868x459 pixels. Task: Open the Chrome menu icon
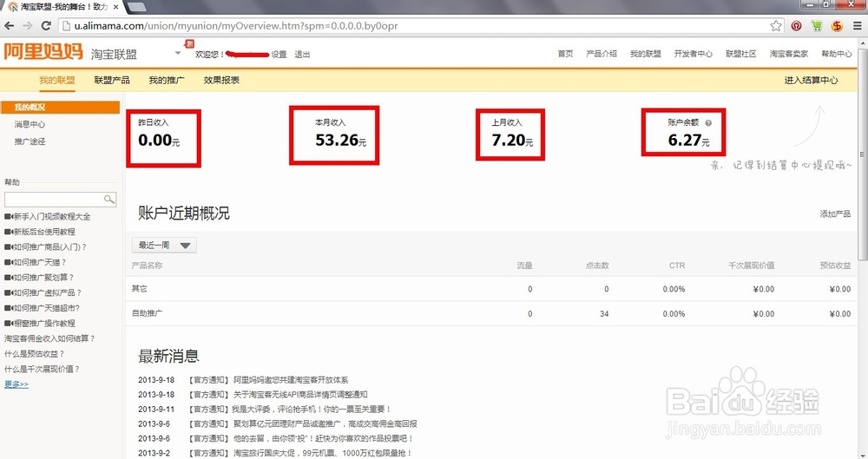coord(857,25)
